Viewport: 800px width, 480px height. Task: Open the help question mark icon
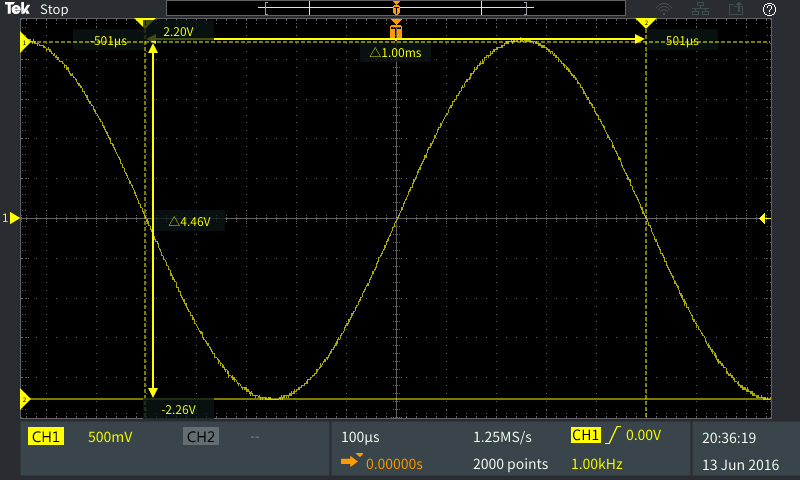pyautogui.click(x=769, y=9)
